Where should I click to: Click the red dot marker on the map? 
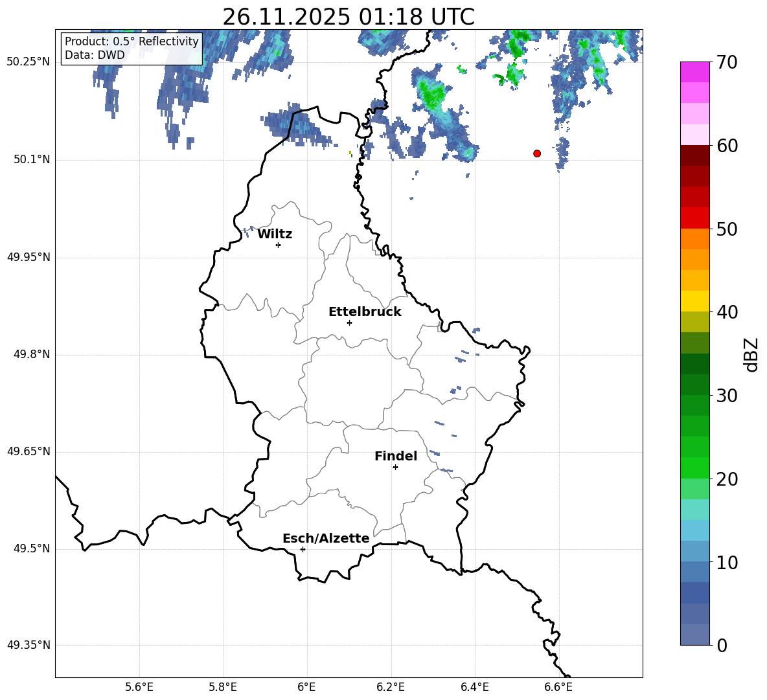(536, 153)
